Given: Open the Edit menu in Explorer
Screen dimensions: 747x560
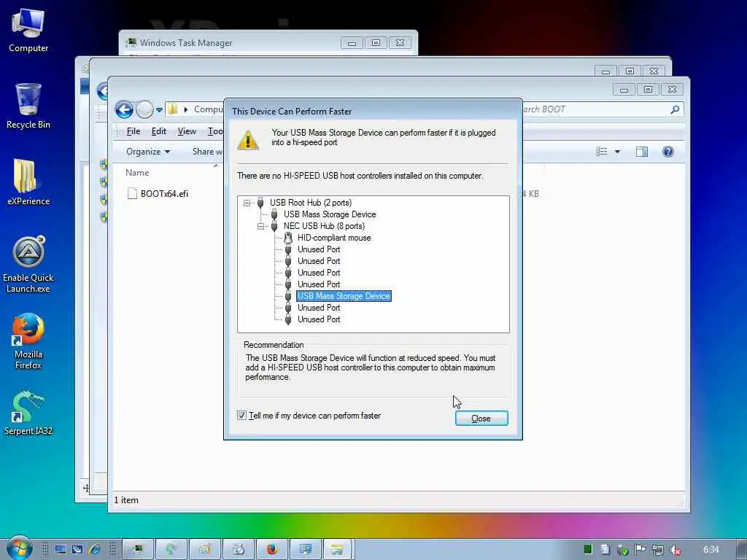Looking at the screenshot, I should pos(158,131).
